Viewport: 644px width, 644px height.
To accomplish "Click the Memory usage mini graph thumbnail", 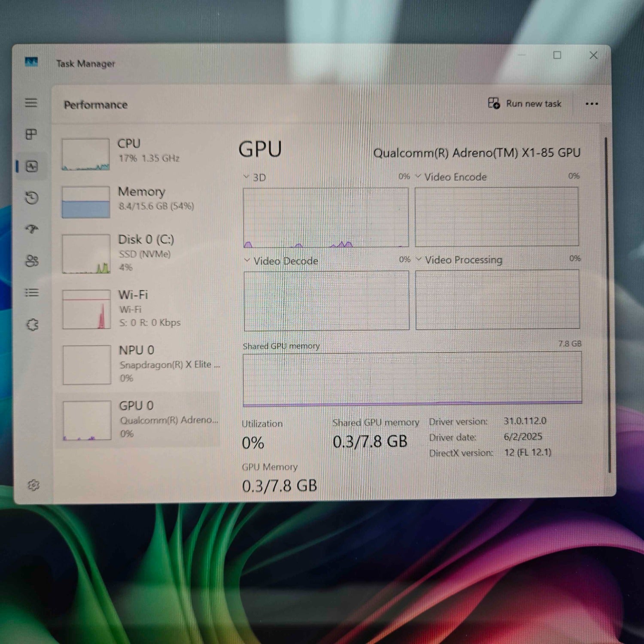I will (86, 202).
